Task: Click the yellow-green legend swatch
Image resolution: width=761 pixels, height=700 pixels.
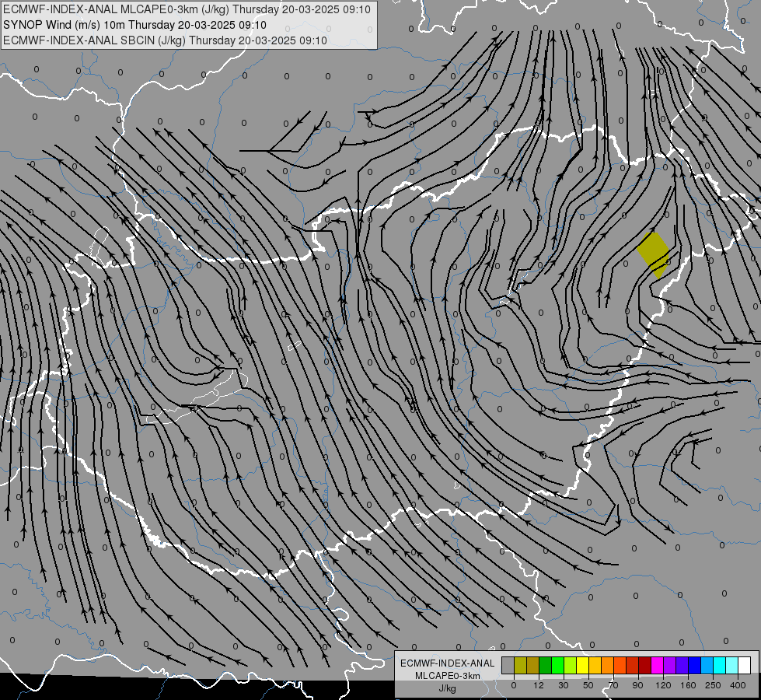Action: pyautogui.click(x=571, y=665)
